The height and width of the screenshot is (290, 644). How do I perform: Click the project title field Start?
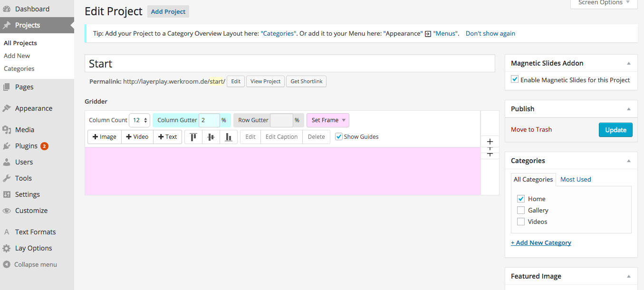click(x=290, y=64)
